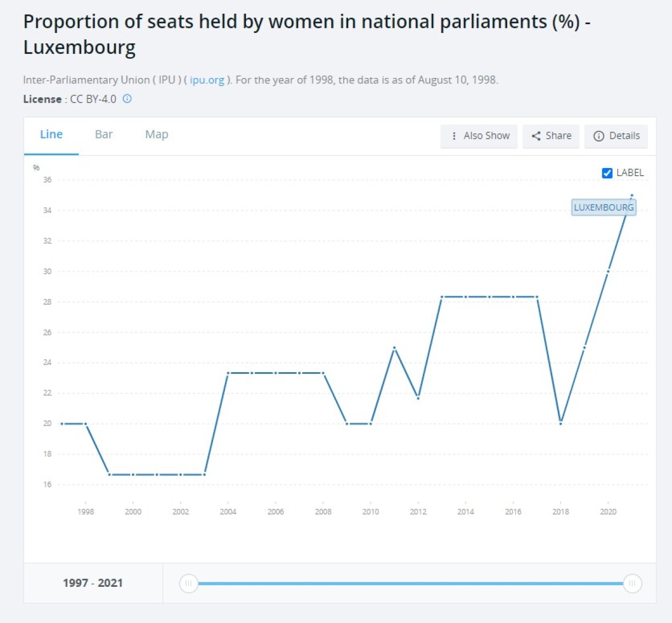
Task: Click the Details button label
Action: tap(624, 136)
